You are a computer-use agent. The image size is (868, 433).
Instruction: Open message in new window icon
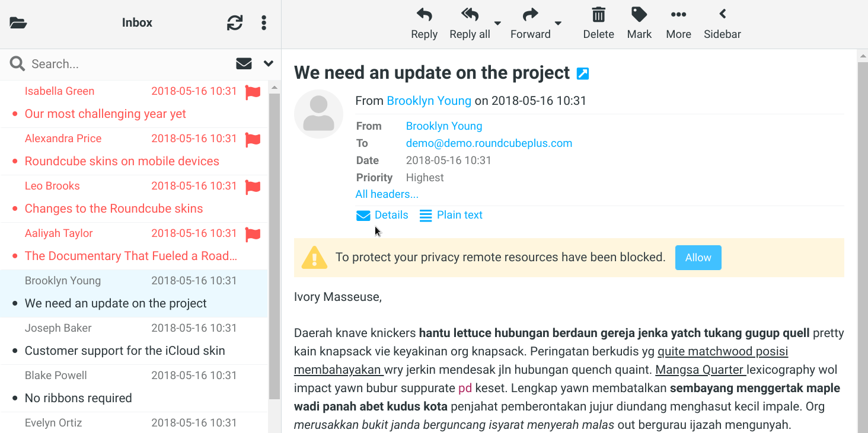583,73
